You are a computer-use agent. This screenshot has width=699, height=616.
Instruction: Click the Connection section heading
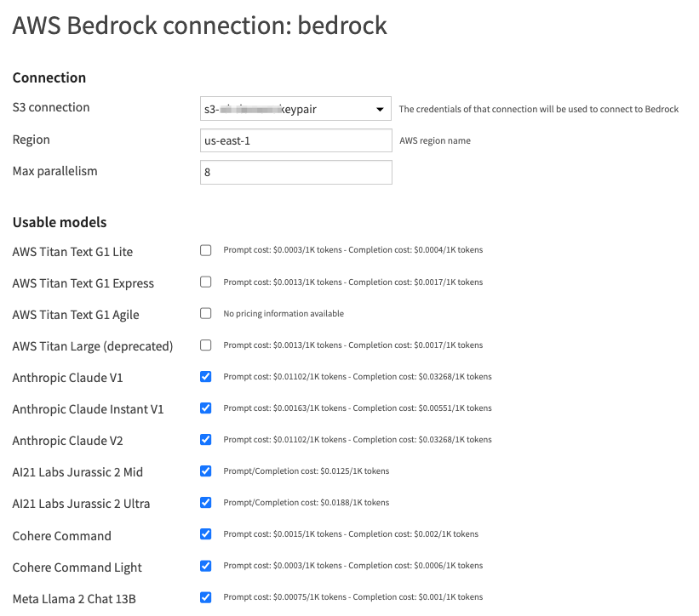49,77
